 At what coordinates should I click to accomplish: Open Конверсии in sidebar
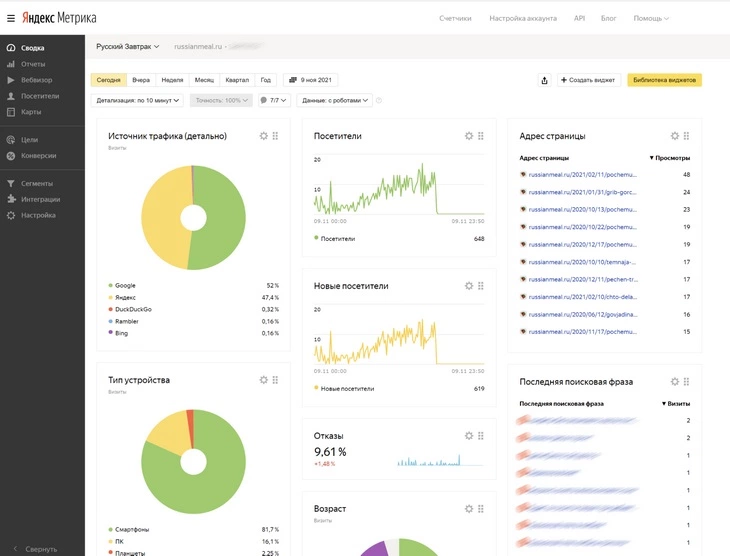(38, 156)
